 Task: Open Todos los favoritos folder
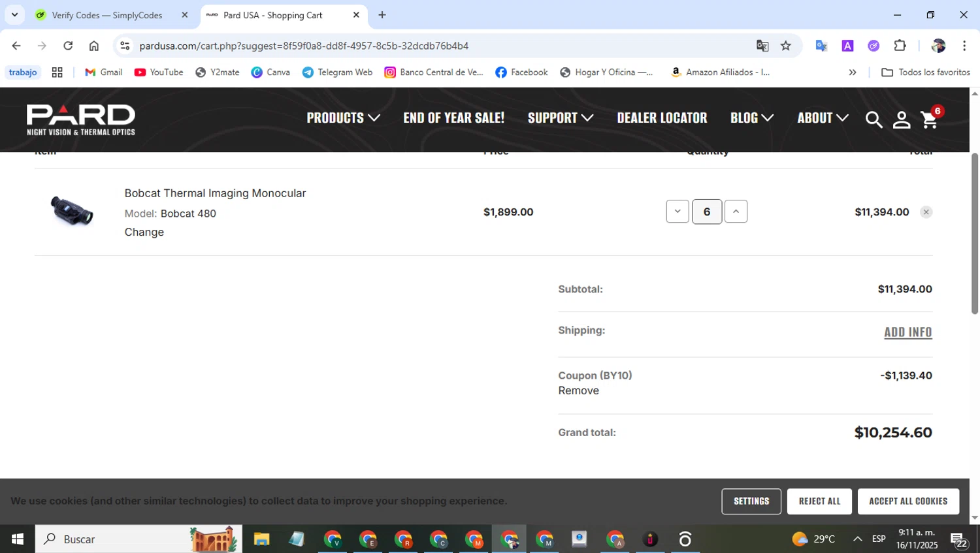pos(926,72)
